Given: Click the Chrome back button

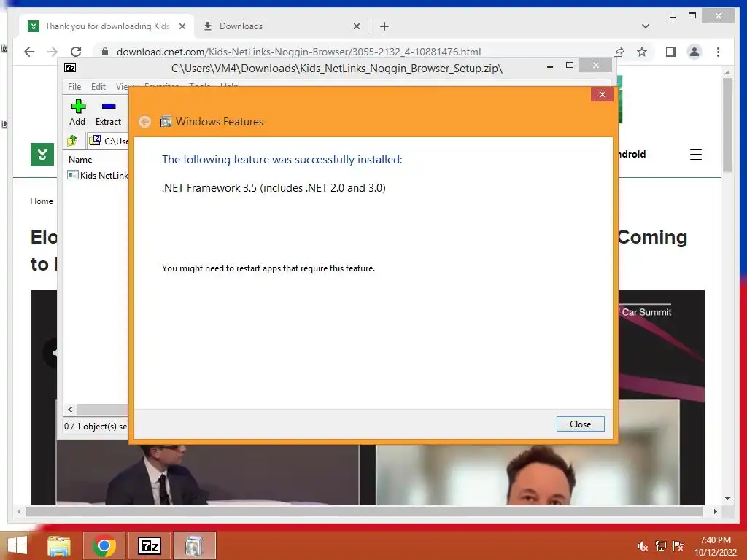Looking at the screenshot, I should pos(29,52).
